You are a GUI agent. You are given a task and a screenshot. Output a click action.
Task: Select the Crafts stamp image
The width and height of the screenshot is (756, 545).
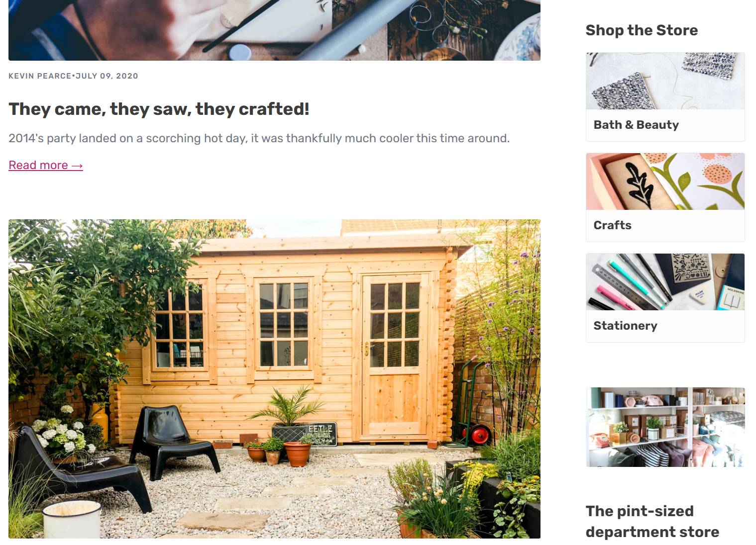(x=665, y=182)
